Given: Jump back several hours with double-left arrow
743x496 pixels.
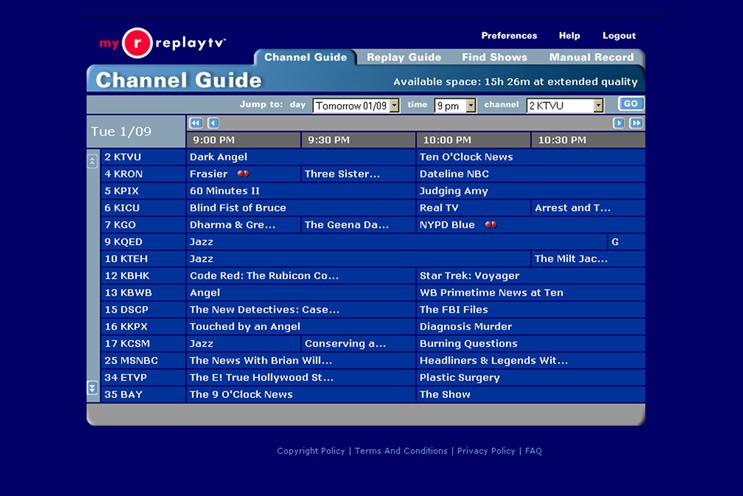Looking at the screenshot, I should tap(196, 123).
